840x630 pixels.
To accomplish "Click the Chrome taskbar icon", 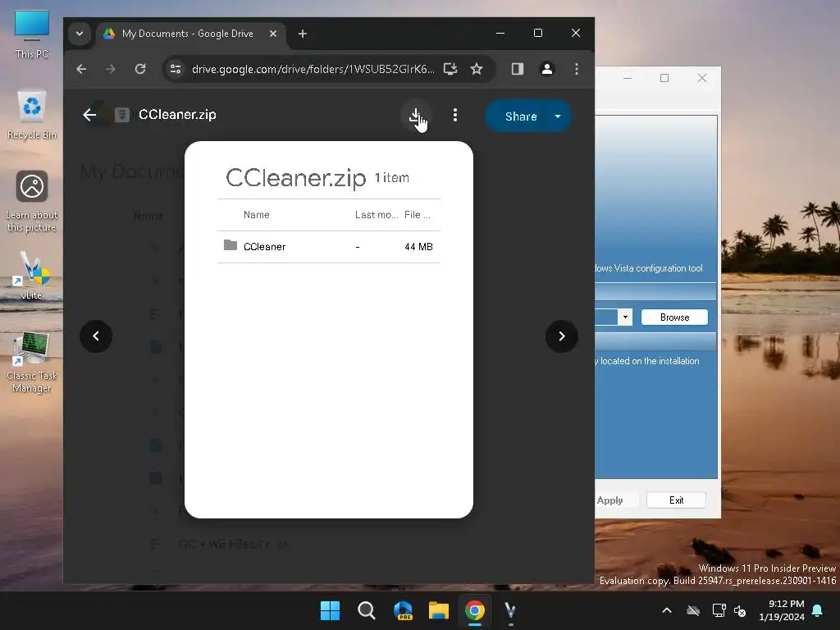I will [475, 610].
